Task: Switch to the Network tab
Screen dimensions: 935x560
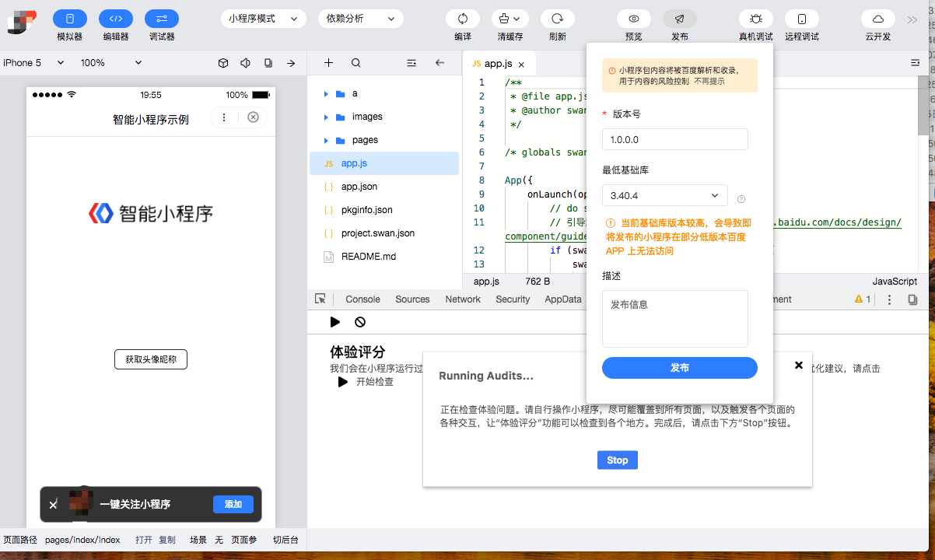Action: 463,299
